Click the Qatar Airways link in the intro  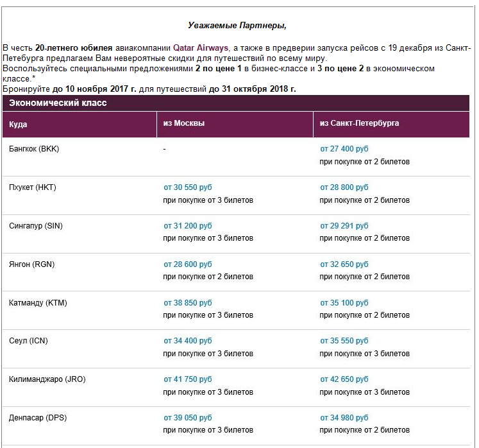pyautogui.click(x=201, y=48)
